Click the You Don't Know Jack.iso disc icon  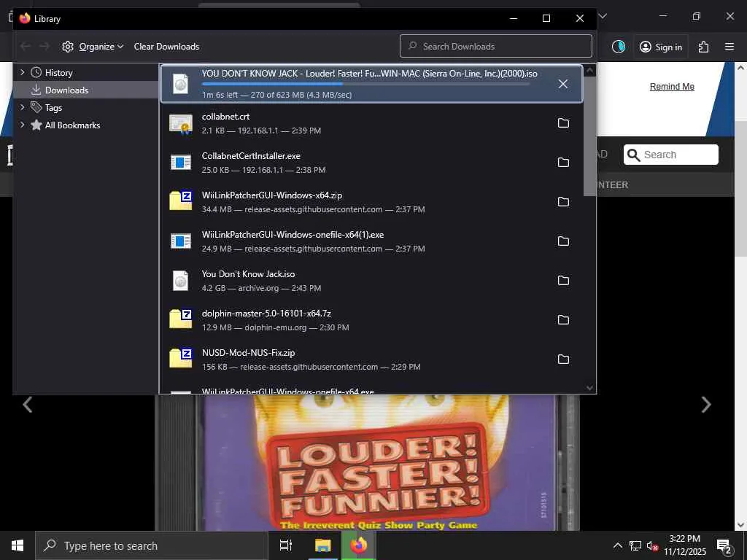click(x=181, y=281)
